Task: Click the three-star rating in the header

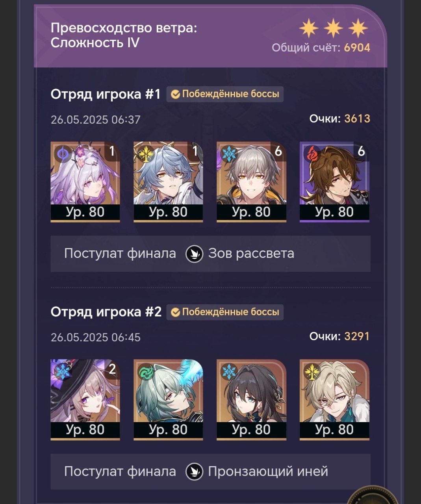Action: tap(333, 28)
